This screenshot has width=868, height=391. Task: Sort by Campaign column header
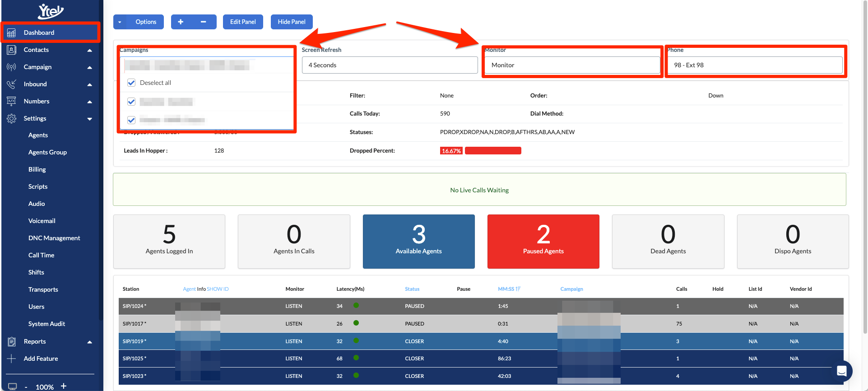click(571, 289)
